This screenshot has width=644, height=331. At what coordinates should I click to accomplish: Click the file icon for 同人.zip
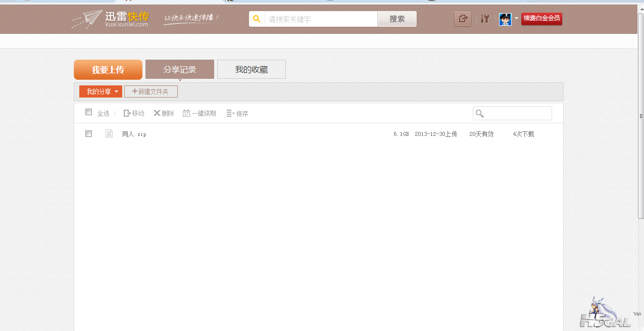[109, 133]
